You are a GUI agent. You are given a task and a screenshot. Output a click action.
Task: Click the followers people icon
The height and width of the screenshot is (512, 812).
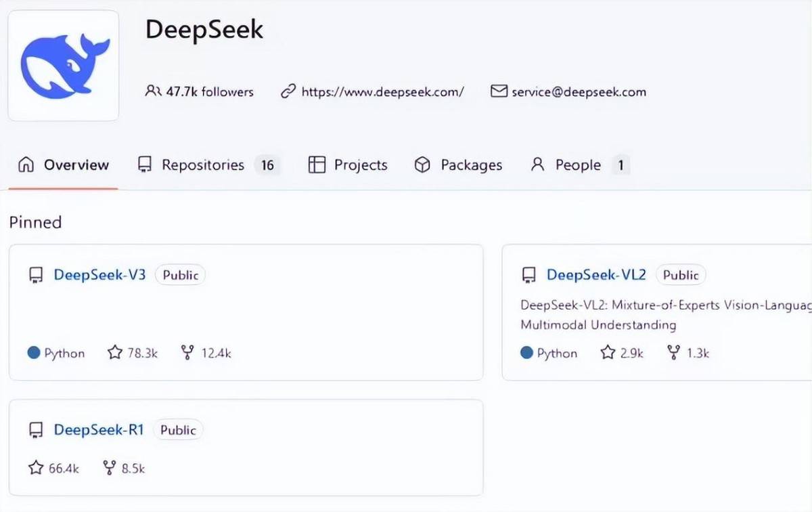tap(153, 91)
